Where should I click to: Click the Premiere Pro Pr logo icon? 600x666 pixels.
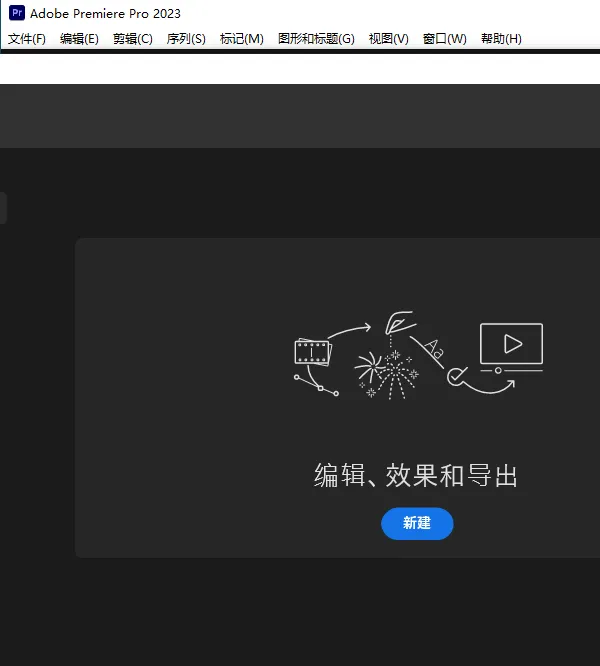[x=17, y=13]
